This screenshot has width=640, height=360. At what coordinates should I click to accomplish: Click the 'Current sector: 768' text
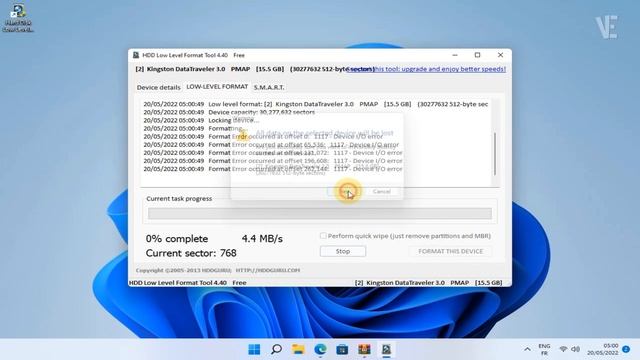(x=191, y=253)
